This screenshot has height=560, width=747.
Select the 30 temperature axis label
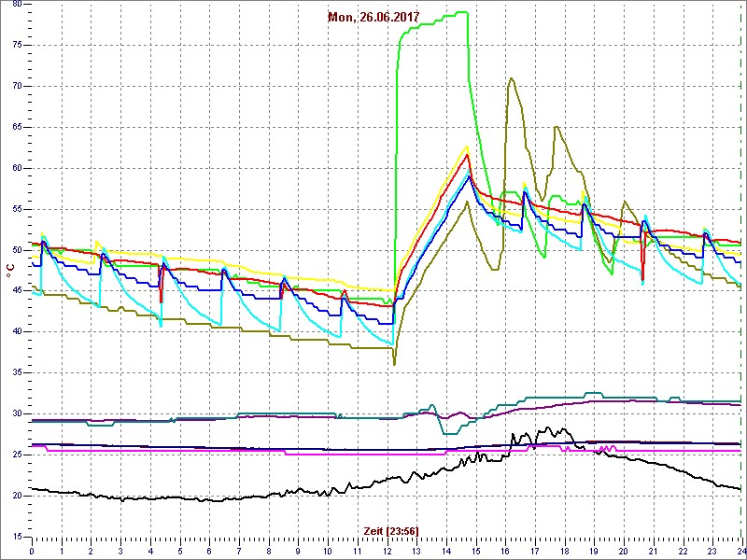[17, 413]
